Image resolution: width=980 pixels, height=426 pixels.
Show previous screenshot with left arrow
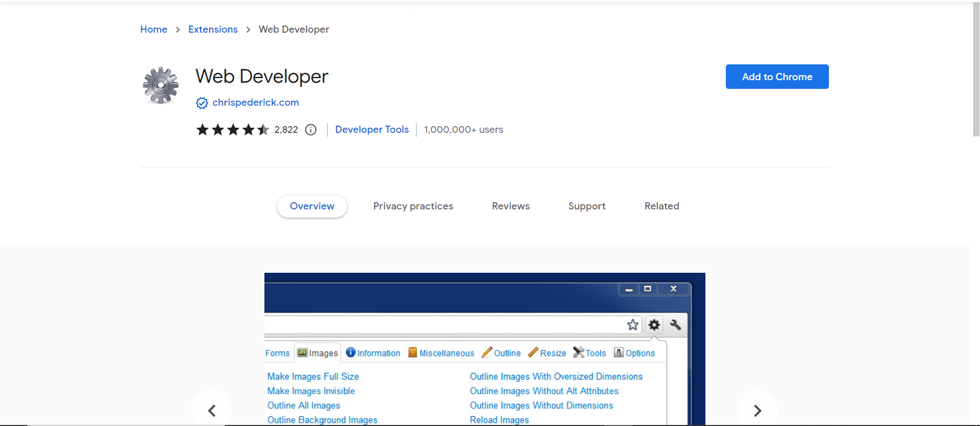click(212, 410)
